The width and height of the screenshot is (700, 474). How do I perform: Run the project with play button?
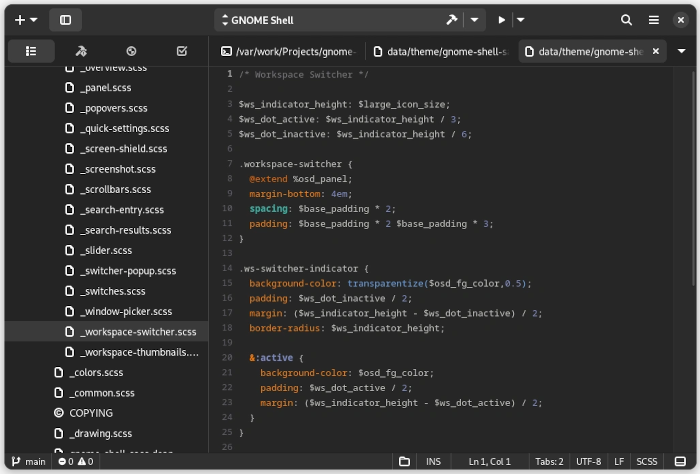pos(502,20)
